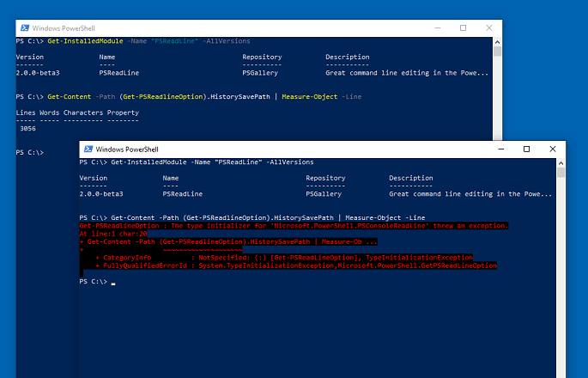Image resolution: width=588 pixels, height=378 pixels.
Task: Click scroll-up arrow in front window scrollbar
Action: click(x=561, y=163)
